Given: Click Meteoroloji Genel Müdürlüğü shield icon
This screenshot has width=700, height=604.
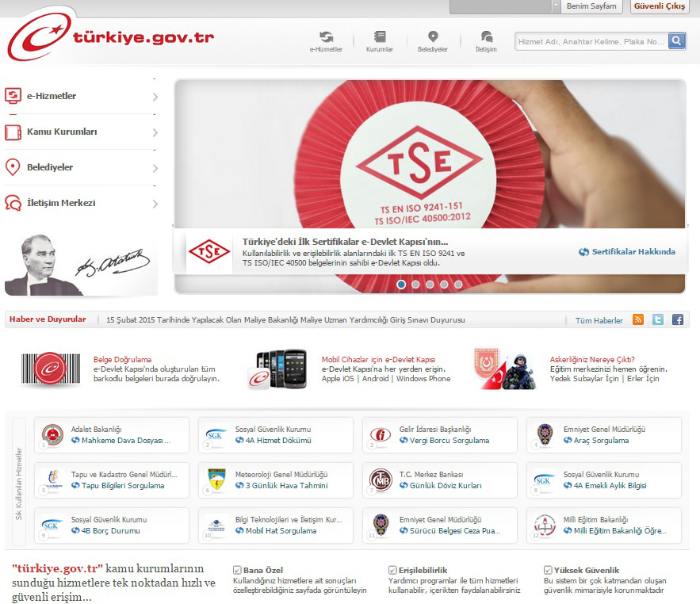Looking at the screenshot, I should coord(216,480).
